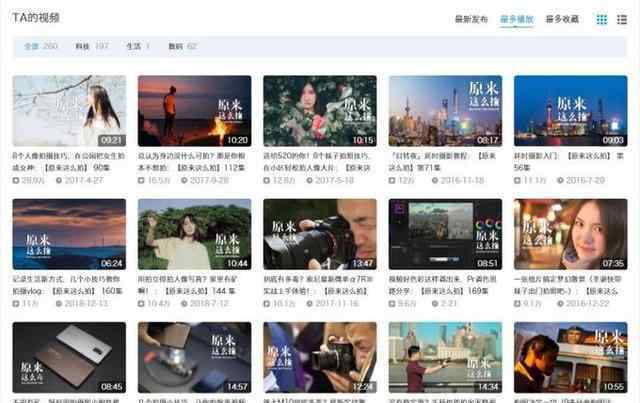The height and width of the screenshot is (403, 640).
Task: Click clock icon beside 2016-12-22
Action: coord(560,303)
